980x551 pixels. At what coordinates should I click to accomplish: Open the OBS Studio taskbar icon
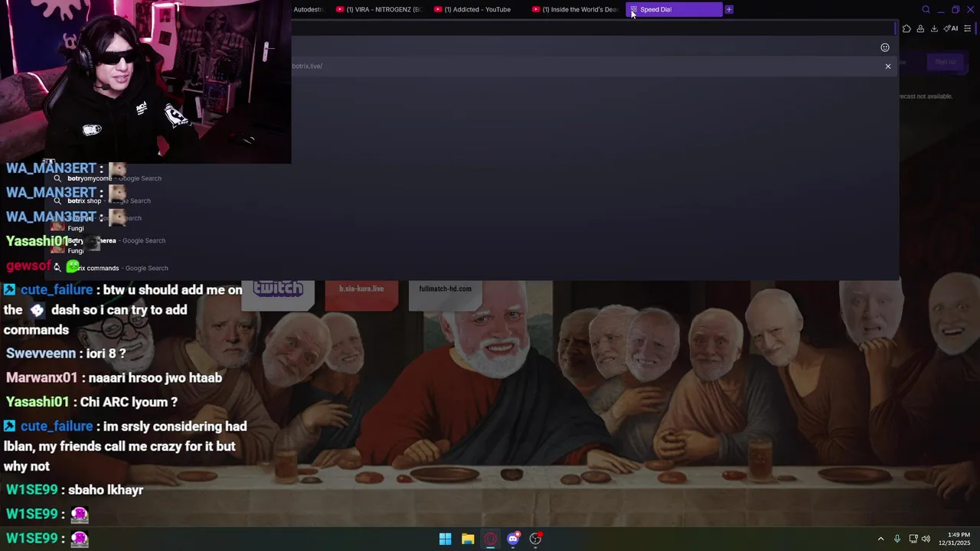tap(535, 539)
